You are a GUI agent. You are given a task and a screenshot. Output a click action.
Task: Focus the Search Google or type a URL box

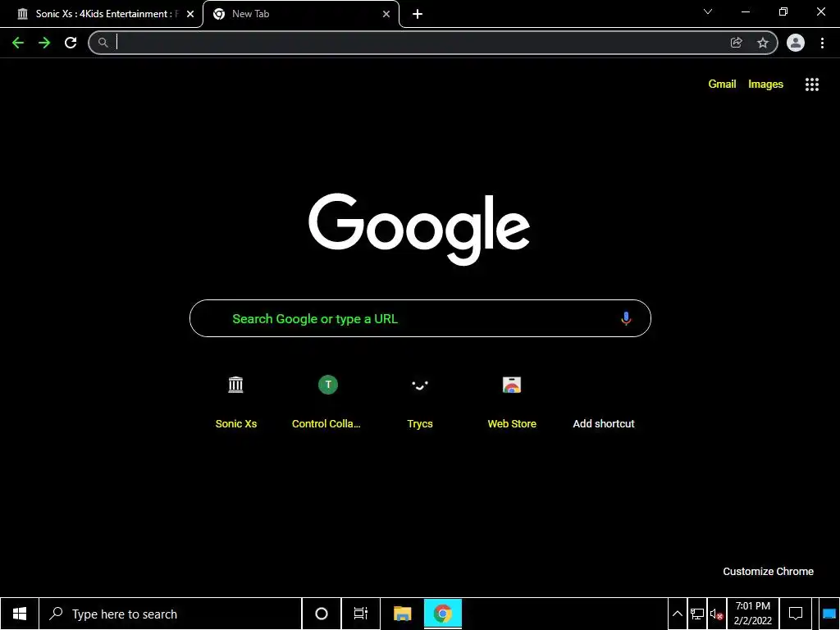420,319
